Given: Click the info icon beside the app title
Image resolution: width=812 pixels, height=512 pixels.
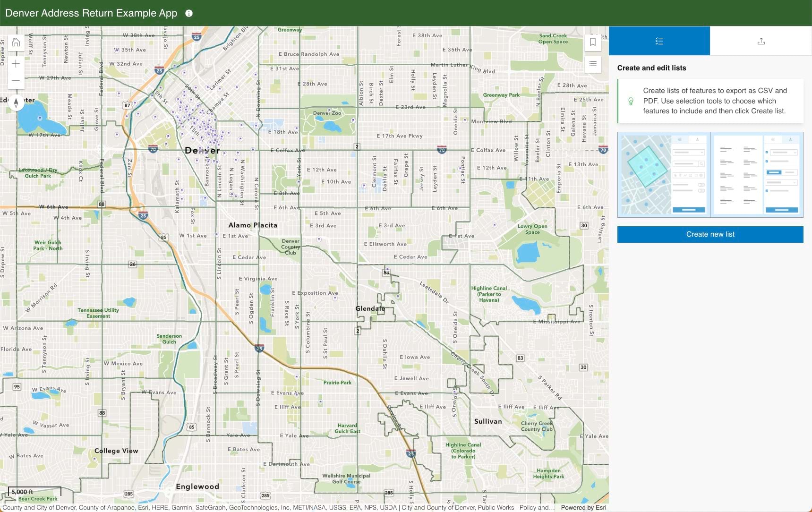Looking at the screenshot, I should (x=189, y=13).
